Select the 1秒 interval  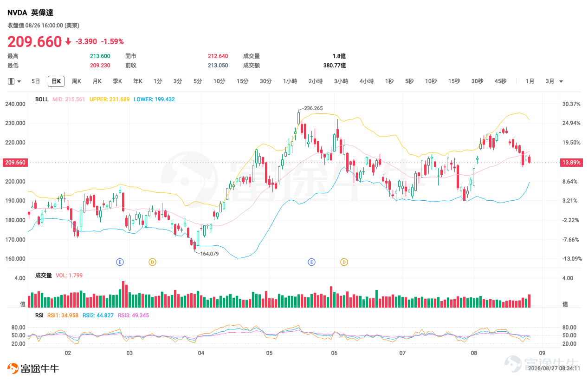[389, 81]
